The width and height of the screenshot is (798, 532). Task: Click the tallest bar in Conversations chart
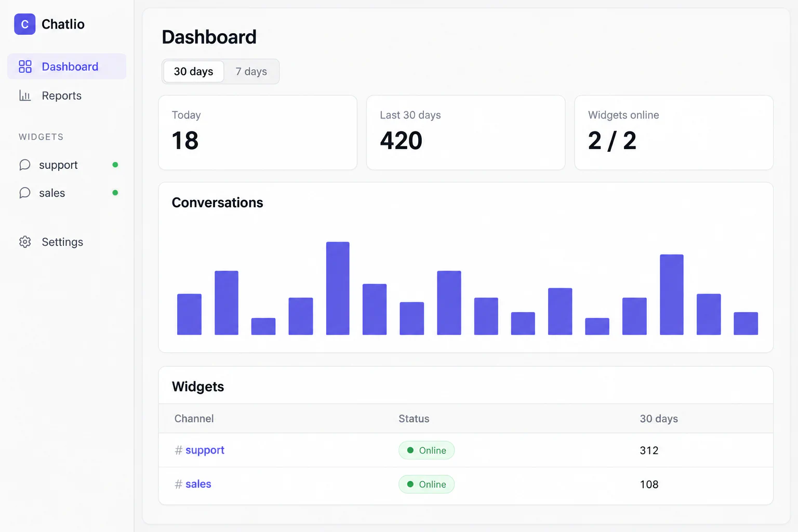coord(338,288)
